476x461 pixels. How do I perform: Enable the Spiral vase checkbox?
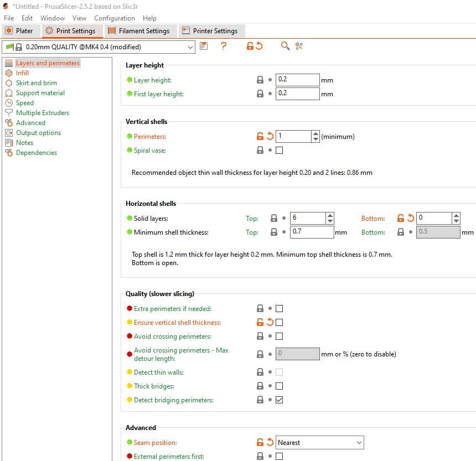coord(280,150)
